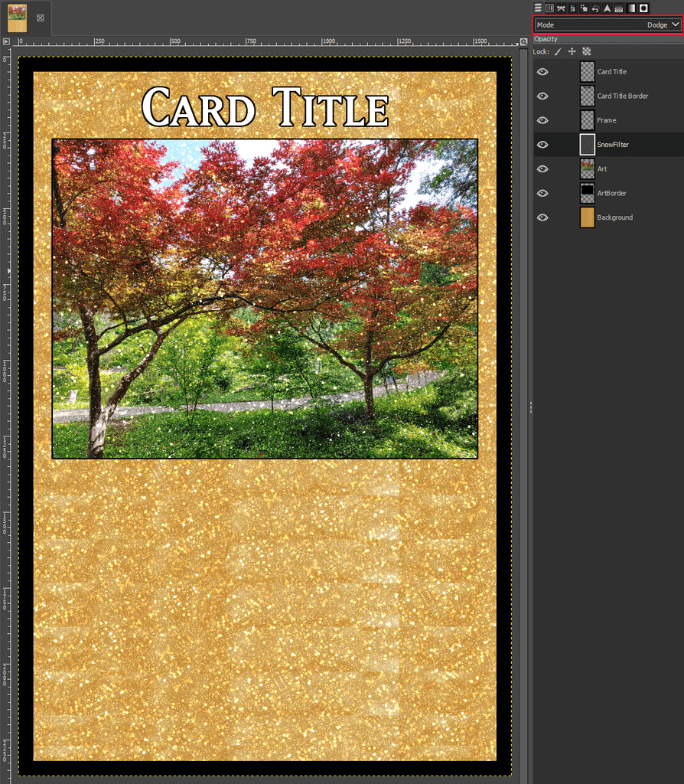684x784 pixels.
Task: Open the Brushes dock tab
Action: (643, 8)
